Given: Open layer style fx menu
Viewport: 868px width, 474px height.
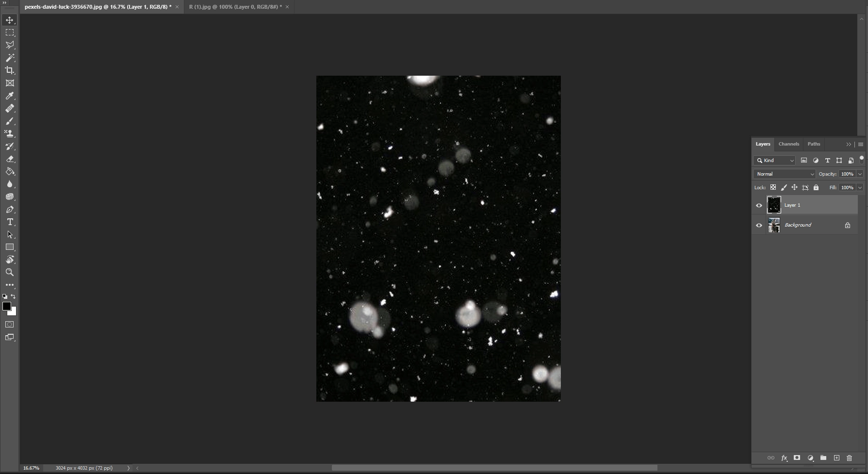Looking at the screenshot, I should (x=784, y=458).
